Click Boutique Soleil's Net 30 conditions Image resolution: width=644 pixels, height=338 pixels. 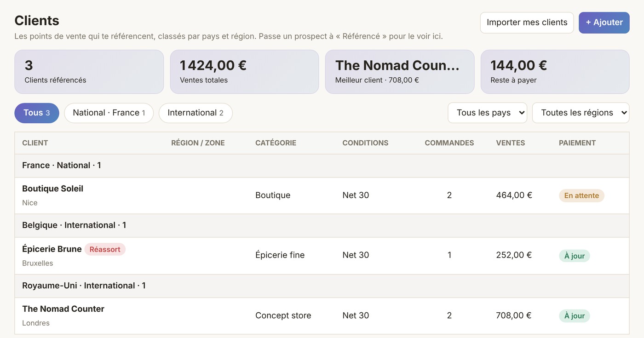coord(356,195)
